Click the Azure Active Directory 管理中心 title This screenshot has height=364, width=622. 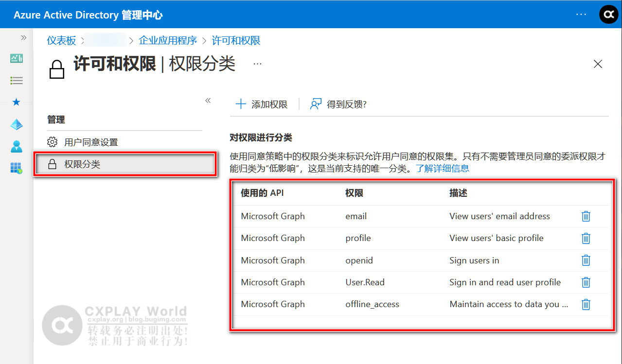coord(88,15)
